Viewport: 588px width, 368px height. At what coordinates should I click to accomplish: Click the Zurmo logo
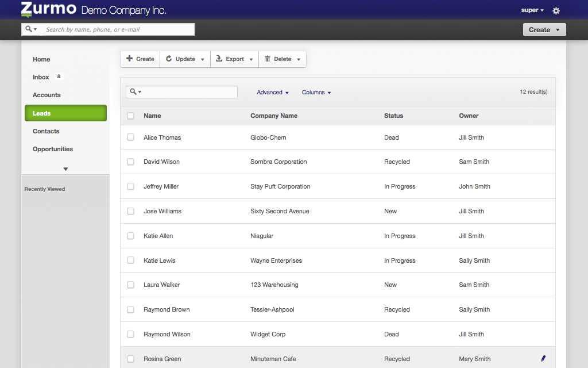point(48,9)
